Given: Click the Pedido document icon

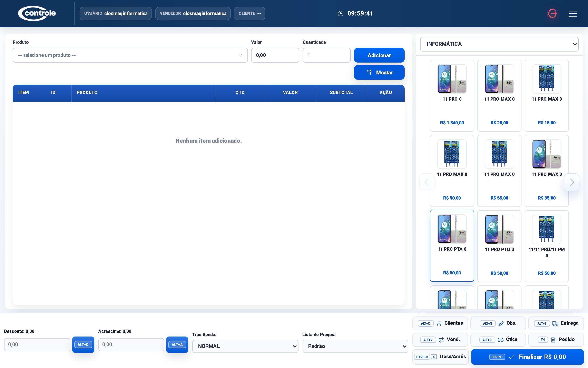Looking at the screenshot, I should tap(553, 340).
